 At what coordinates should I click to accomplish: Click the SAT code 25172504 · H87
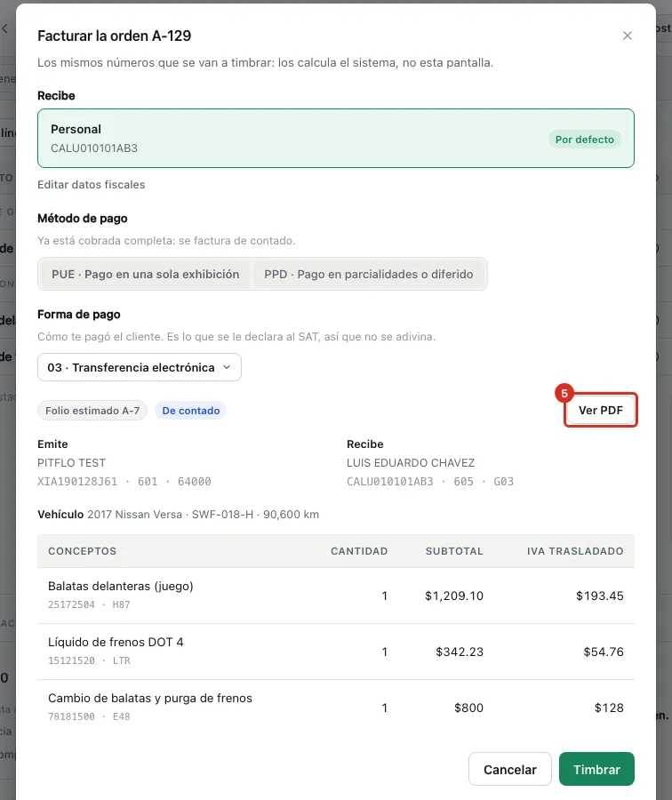89,604
